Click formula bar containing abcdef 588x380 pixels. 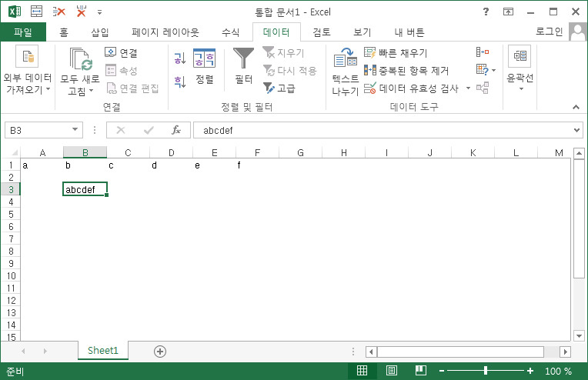383,131
